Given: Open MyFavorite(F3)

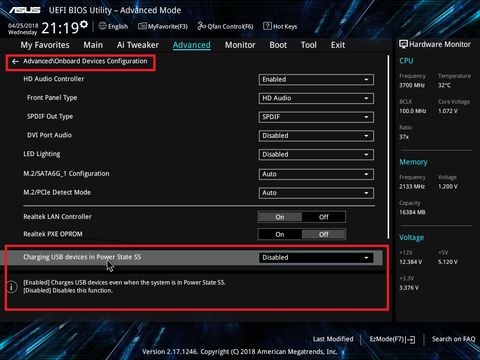Looking at the screenshot, I should [163, 26].
